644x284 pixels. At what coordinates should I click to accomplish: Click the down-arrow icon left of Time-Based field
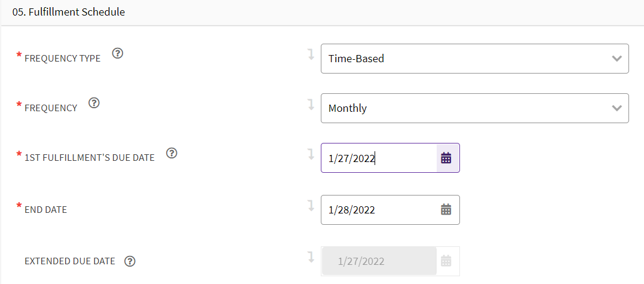311,54
